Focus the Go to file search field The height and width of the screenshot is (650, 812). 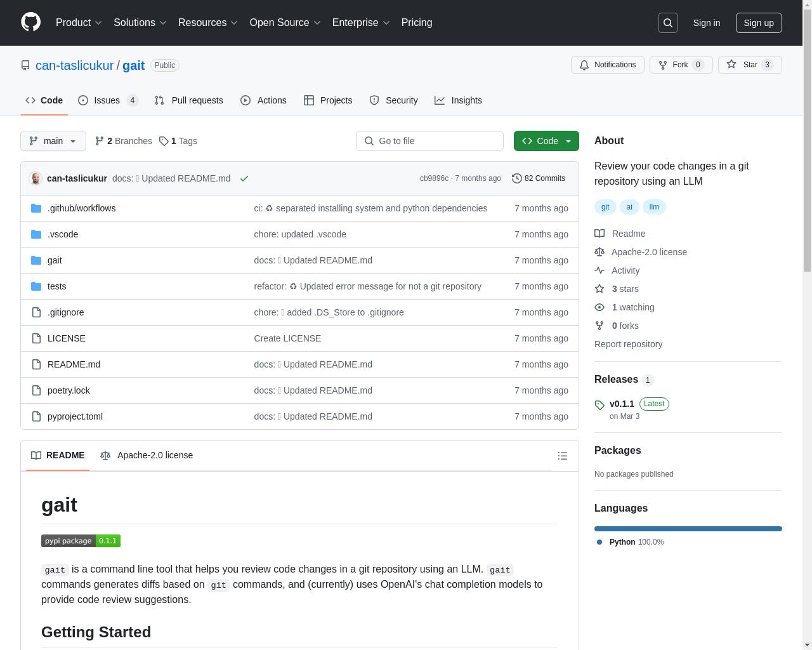coord(429,141)
